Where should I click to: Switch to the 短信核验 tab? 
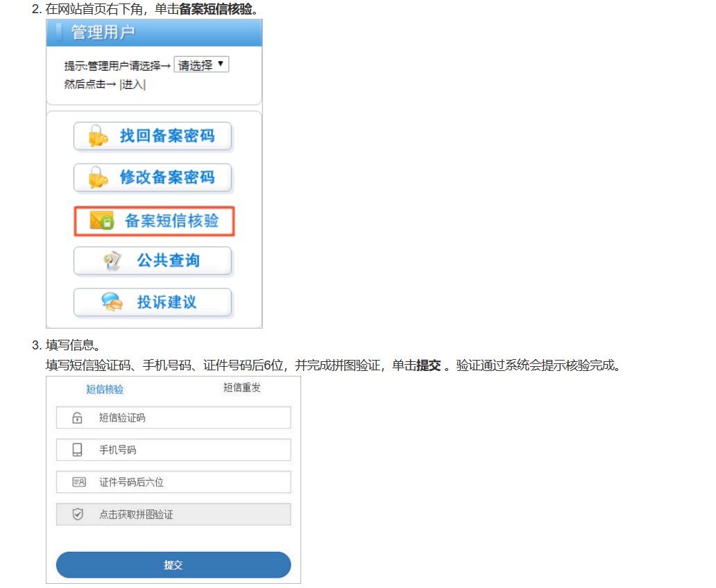tap(105, 390)
